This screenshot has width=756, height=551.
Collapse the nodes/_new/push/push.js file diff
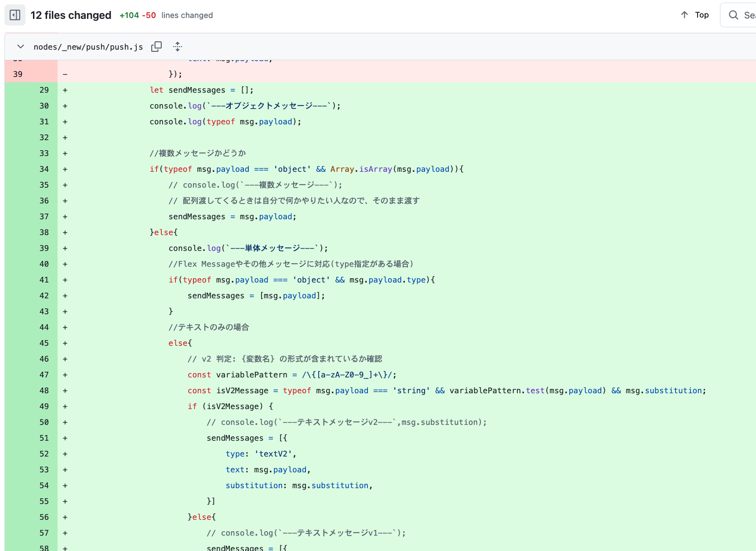(x=20, y=47)
